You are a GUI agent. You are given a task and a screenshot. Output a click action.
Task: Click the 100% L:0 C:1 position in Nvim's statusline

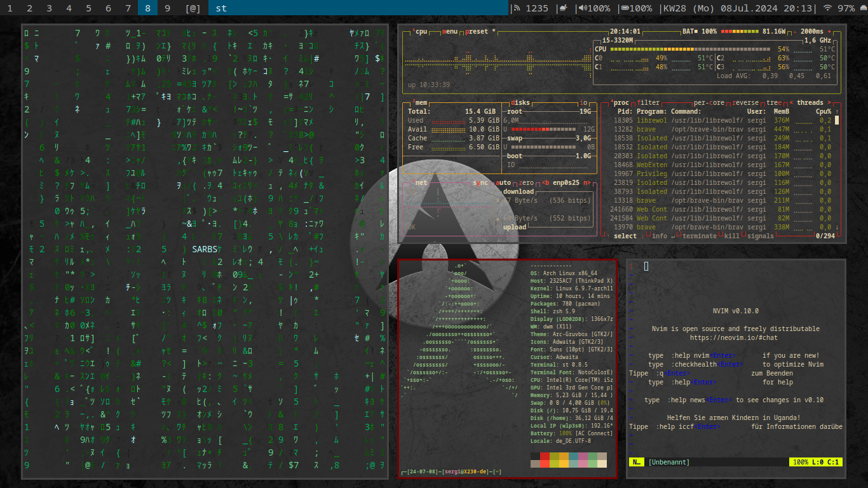816,462
